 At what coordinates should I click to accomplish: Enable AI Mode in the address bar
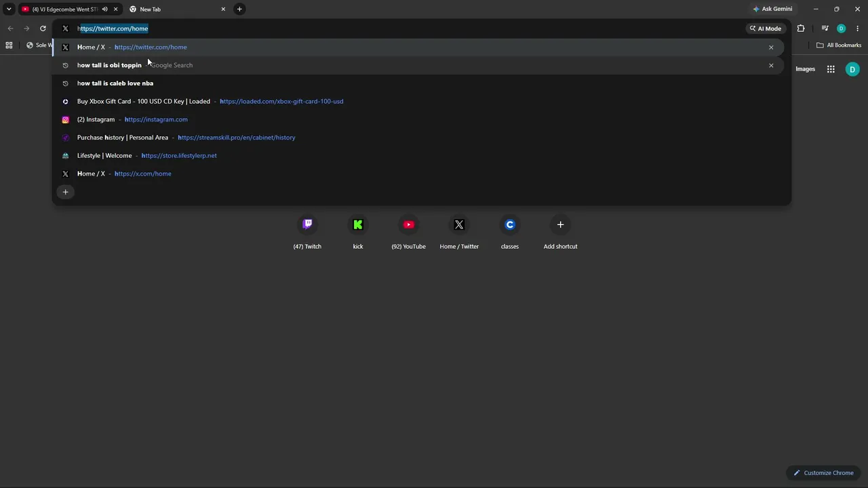766,28
